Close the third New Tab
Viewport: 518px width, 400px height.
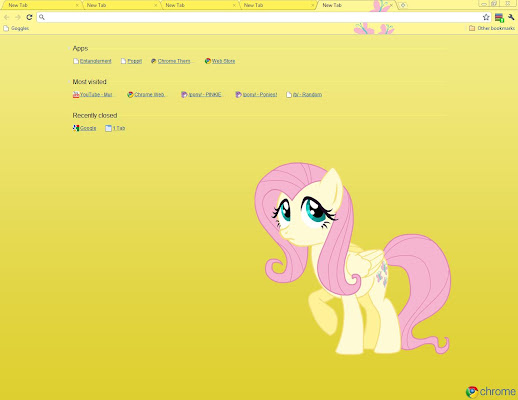click(234, 5)
